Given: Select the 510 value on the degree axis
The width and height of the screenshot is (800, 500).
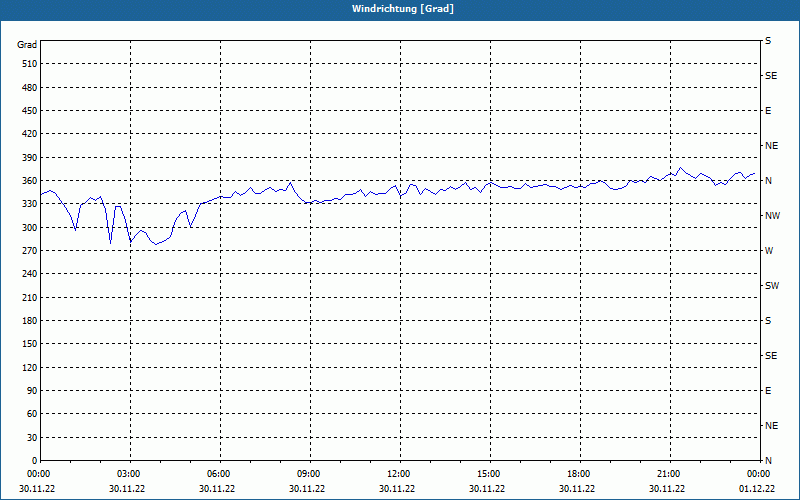Looking at the screenshot, I should tap(30, 64).
